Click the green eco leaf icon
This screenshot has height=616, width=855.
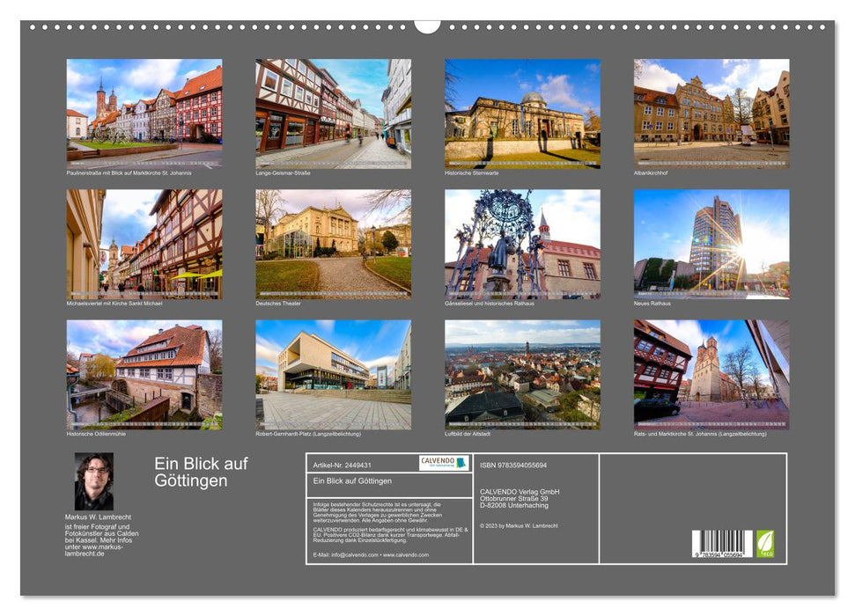[765, 544]
